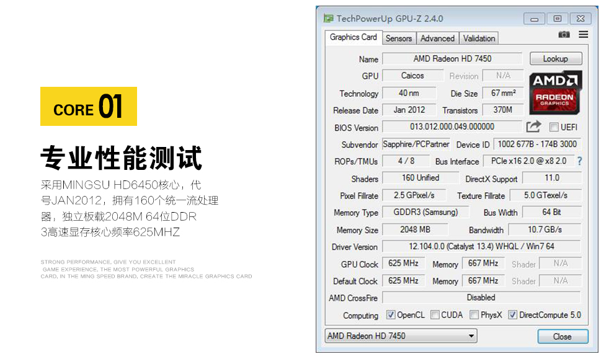Click the Bus Interface help question mark

579,161
